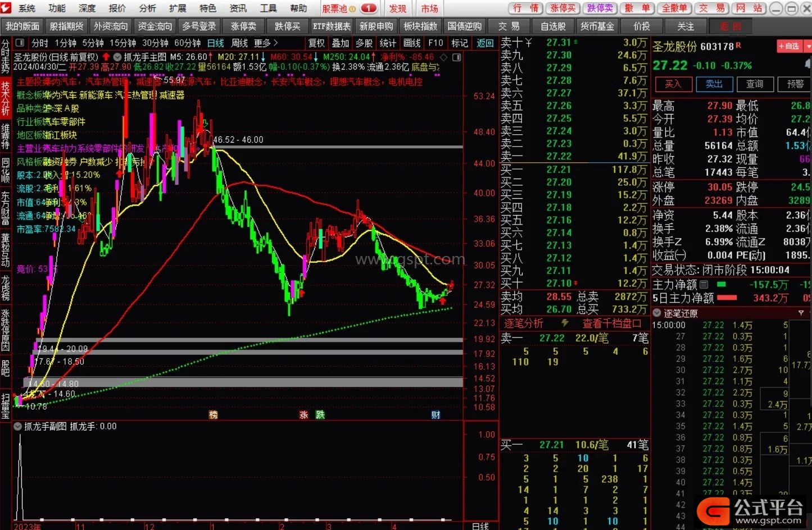Open the 帮助 menu
The width and height of the screenshot is (812, 530).
[298, 8]
